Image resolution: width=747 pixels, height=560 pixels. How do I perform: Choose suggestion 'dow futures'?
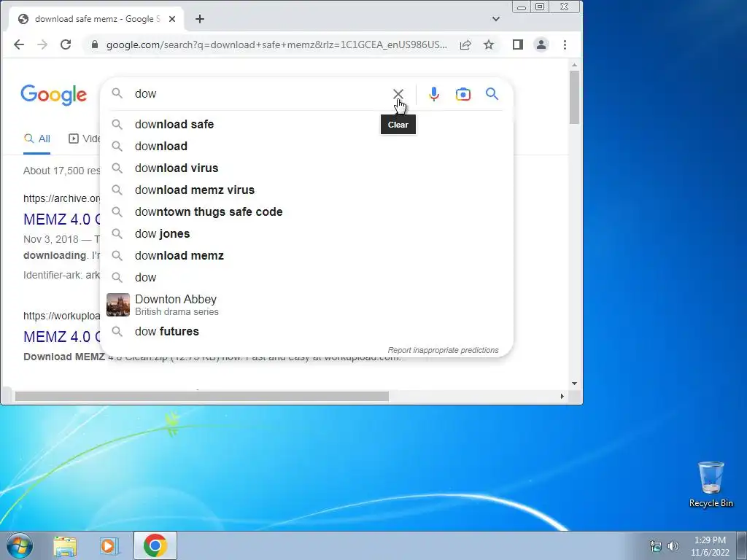coord(307,332)
